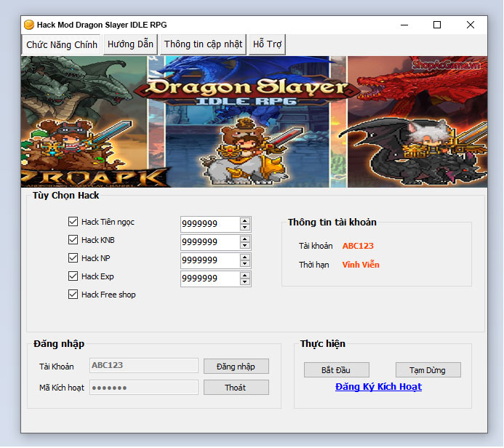The width and height of the screenshot is (504, 448).
Task: Decrease the Hack KNB value with down arrow
Action: (245, 246)
